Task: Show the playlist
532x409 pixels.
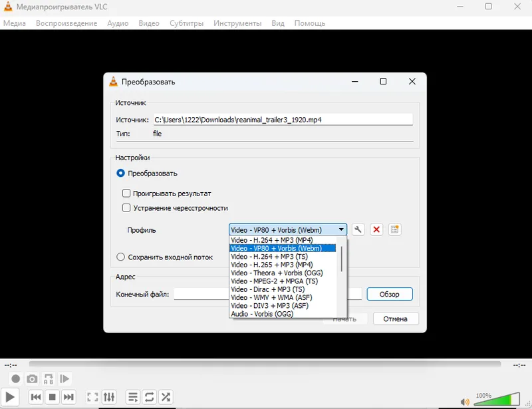Action: [133, 397]
